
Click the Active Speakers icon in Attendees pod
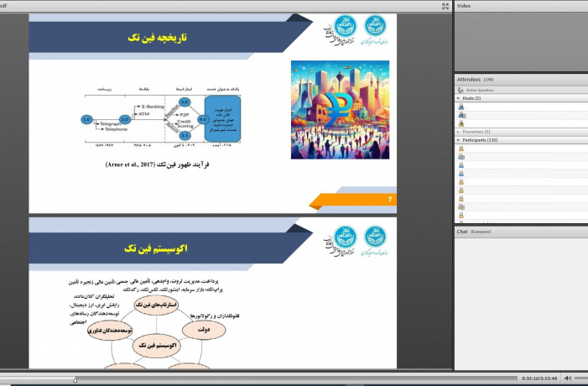click(461, 90)
